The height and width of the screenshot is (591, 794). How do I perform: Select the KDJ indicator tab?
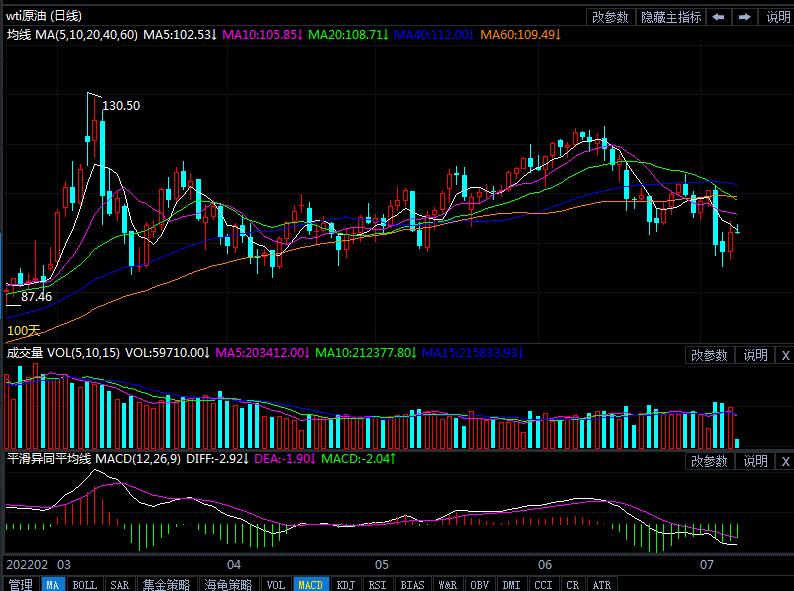(345, 584)
